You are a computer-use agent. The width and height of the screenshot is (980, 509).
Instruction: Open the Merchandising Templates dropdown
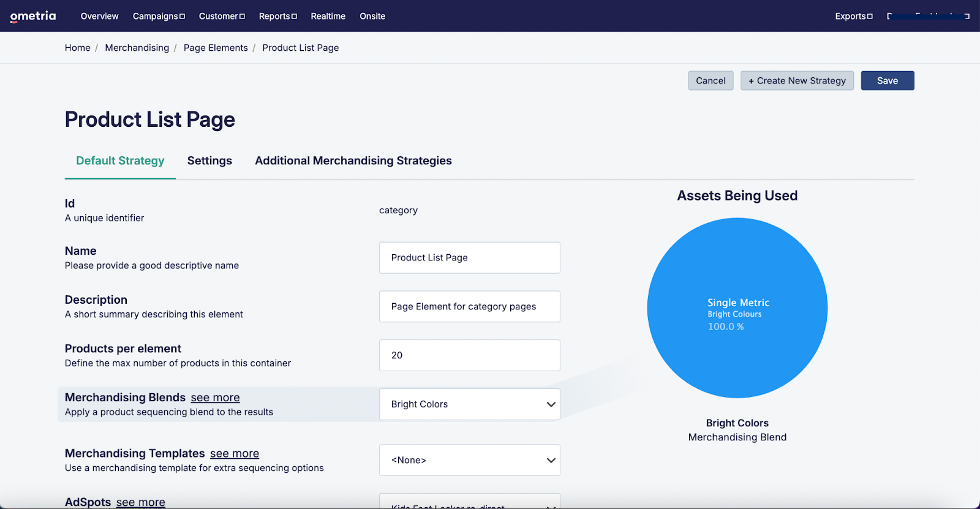[x=470, y=460]
